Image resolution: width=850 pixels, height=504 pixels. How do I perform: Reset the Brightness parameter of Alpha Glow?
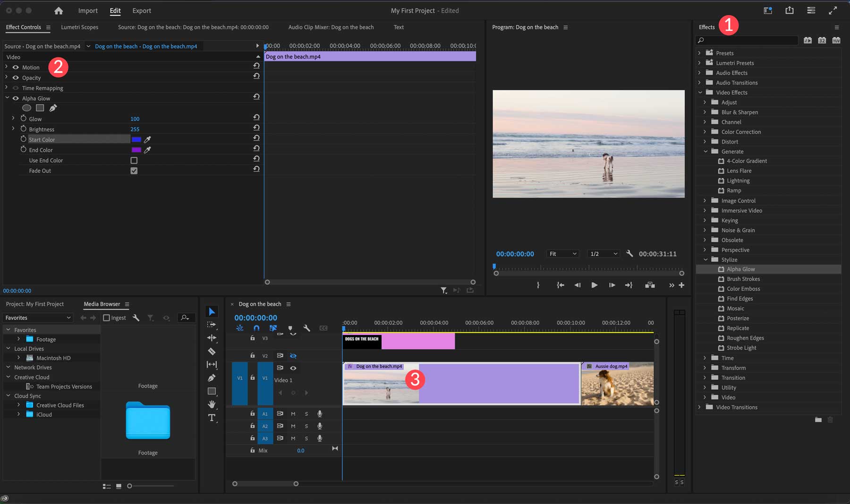click(x=256, y=127)
